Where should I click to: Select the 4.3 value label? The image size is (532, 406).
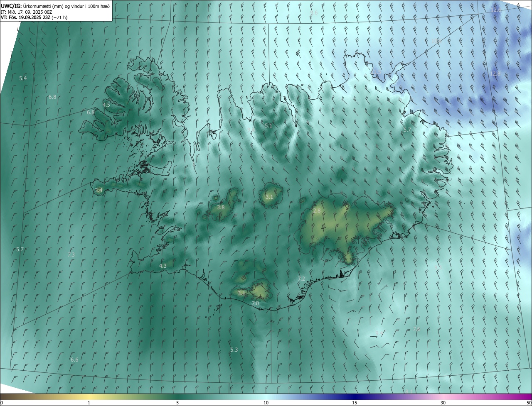(163, 266)
